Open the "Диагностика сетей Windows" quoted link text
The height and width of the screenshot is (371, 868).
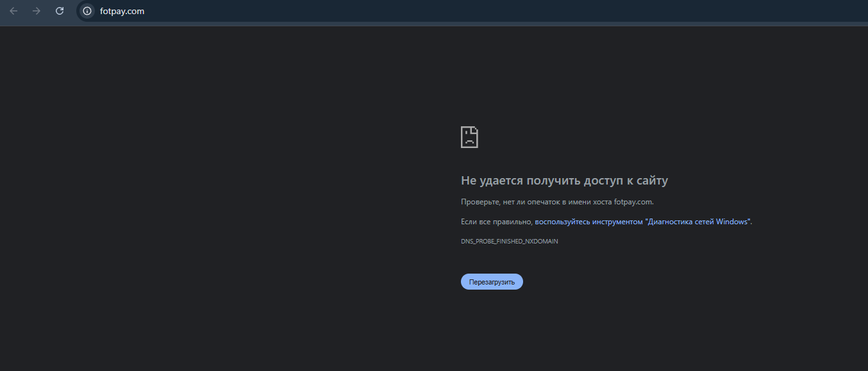click(697, 222)
